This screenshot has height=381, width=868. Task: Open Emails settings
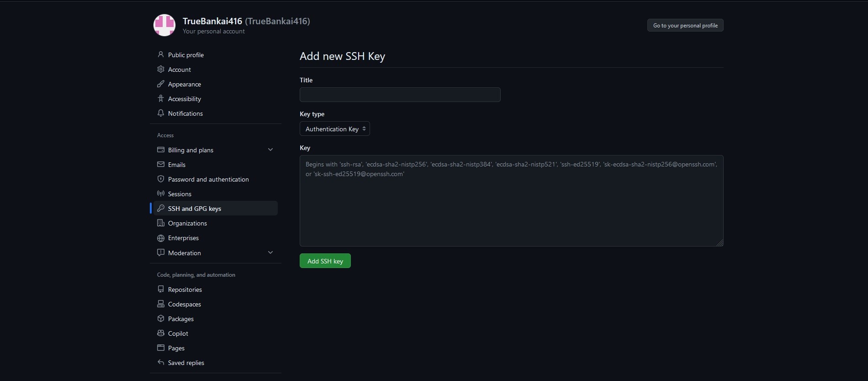click(216, 164)
